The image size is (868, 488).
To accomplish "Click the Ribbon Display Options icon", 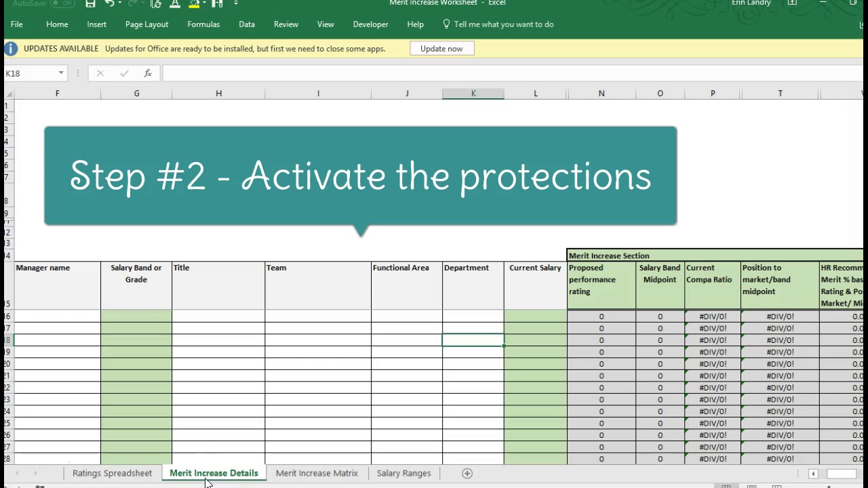I will pyautogui.click(x=792, y=3).
